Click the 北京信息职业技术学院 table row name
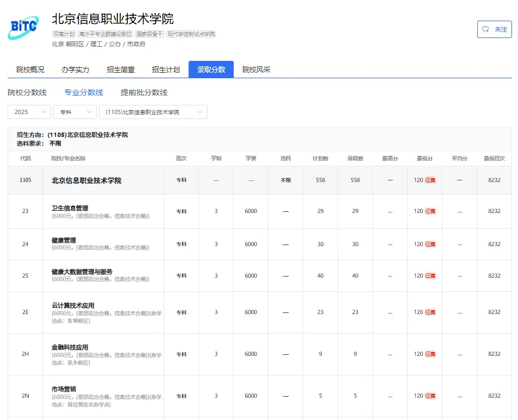This screenshot has height=420, width=518. (86, 180)
